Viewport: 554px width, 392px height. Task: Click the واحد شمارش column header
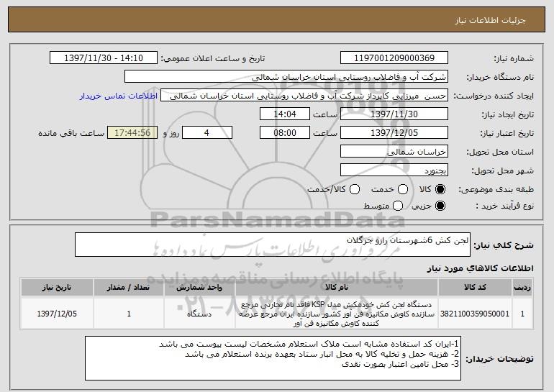pyautogui.click(x=199, y=288)
